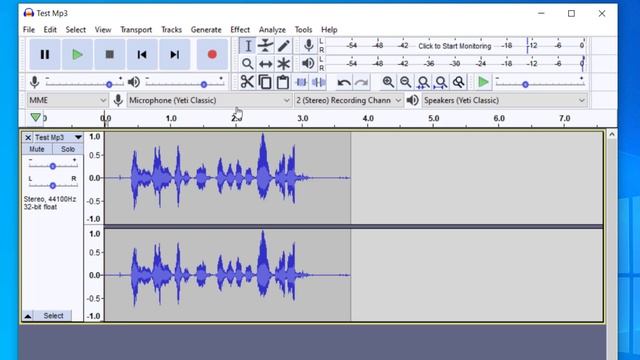This screenshot has width=640, height=360.
Task: Select the Time Shift tool
Action: pos(265,64)
